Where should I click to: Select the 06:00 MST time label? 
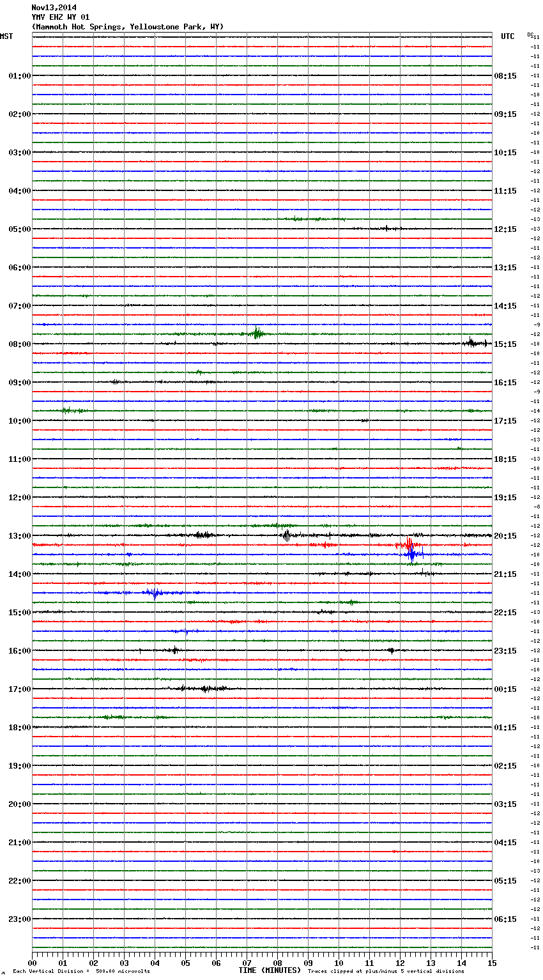(x=20, y=268)
